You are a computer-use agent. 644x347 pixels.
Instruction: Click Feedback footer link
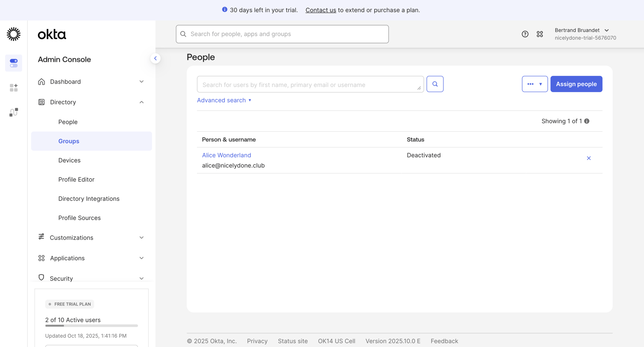pyautogui.click(x=444, y=341)
